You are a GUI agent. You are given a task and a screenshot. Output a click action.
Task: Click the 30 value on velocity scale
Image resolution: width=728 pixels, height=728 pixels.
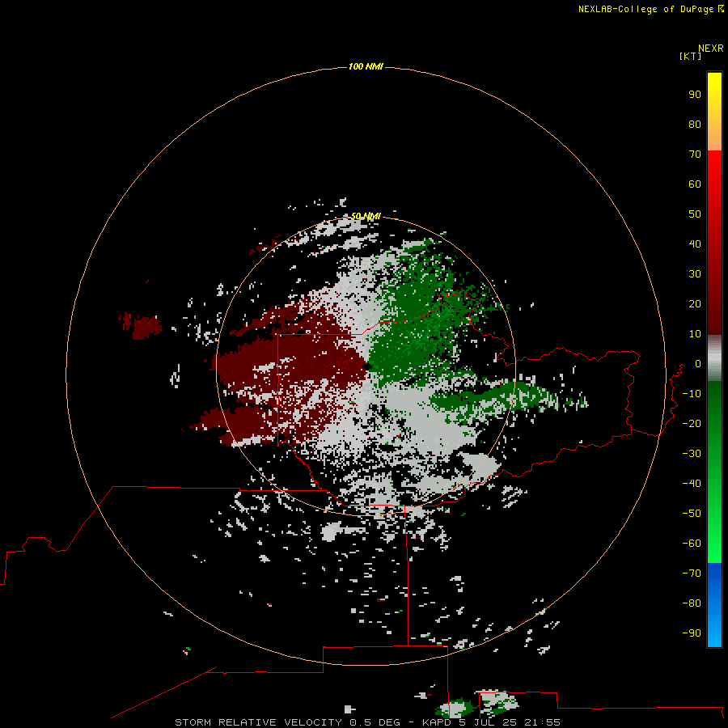[x=695, y=274]
